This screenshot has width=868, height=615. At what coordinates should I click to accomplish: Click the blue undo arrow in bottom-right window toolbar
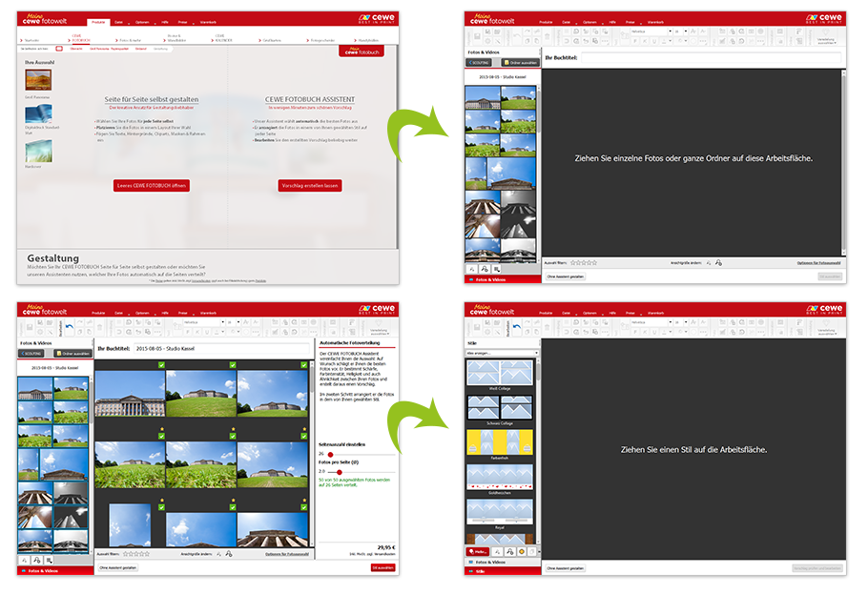[516, 326]
